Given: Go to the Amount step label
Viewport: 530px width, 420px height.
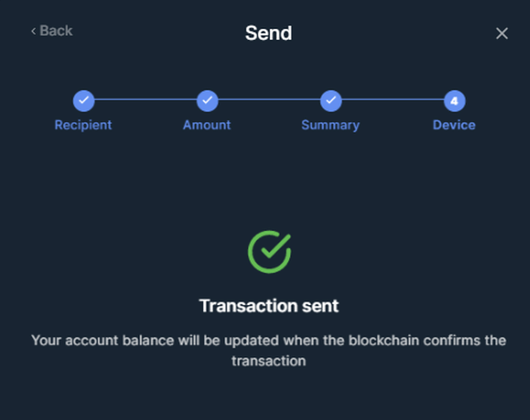Looking at the screenshot, I should point(207,124).
